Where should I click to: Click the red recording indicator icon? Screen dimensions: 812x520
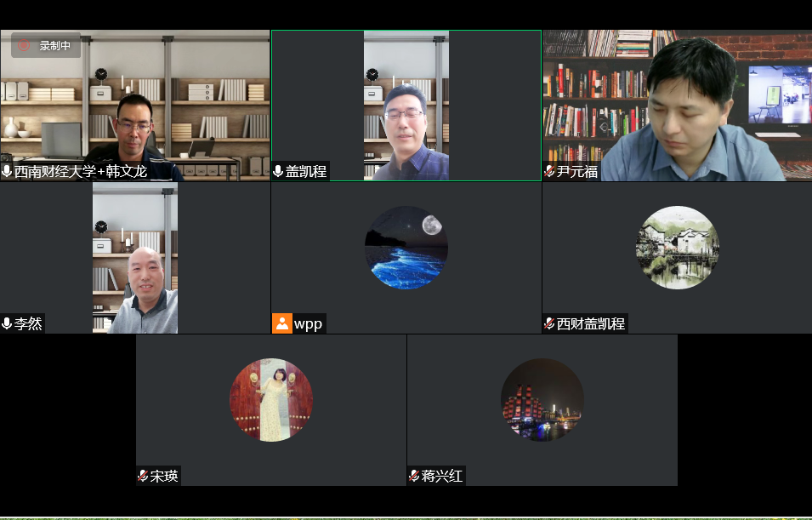pos(24,45)
